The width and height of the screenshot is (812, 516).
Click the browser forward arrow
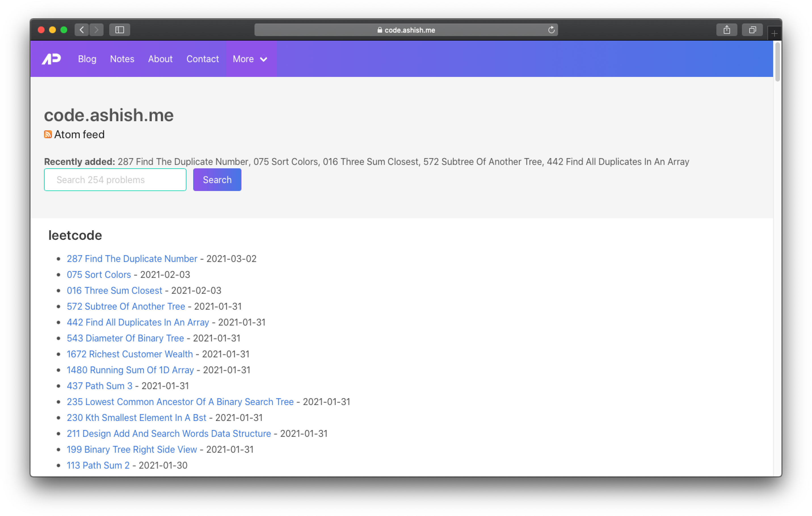coord(96,30)
